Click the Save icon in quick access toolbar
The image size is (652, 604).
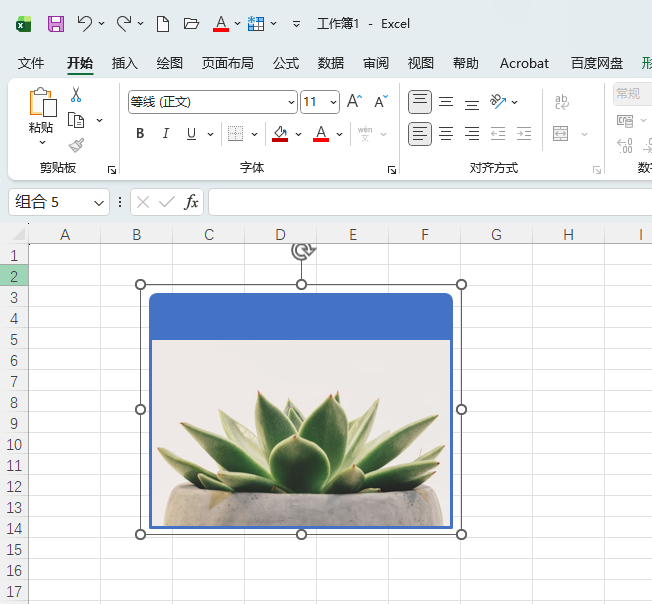[56, 24]
